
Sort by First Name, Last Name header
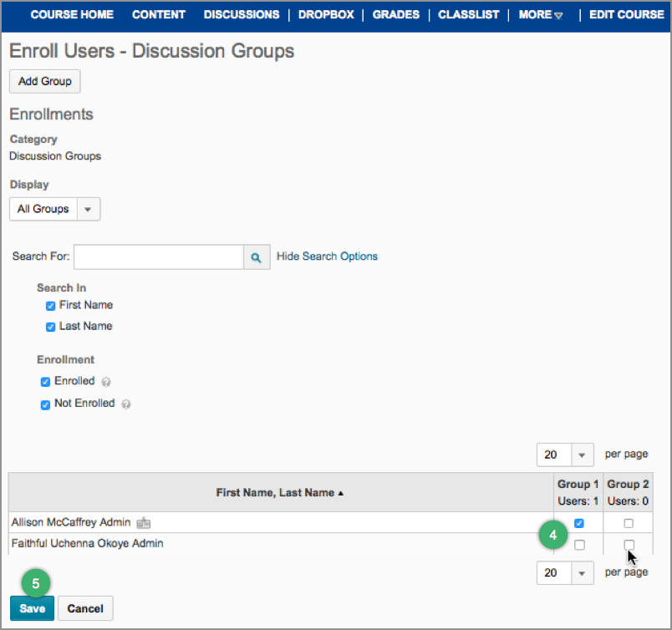pyautogui.click(x=275, y=493)
